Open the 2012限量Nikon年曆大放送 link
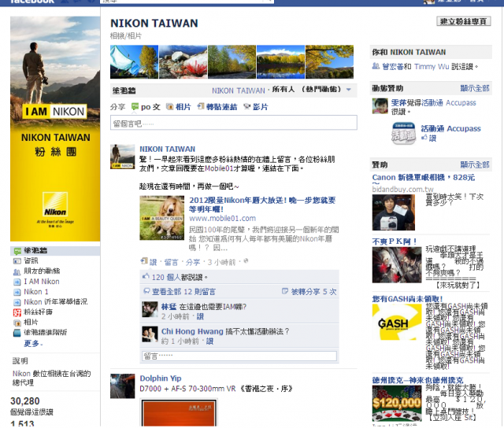504x428 pixels. [x=262, y=205]
